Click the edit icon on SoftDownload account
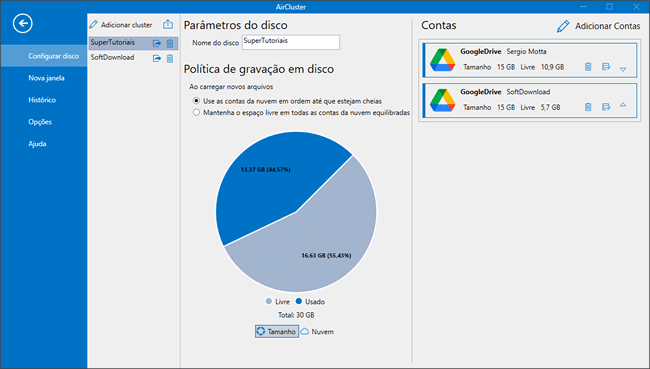Screen dimensions: 650x369 (x=606, y=107)
